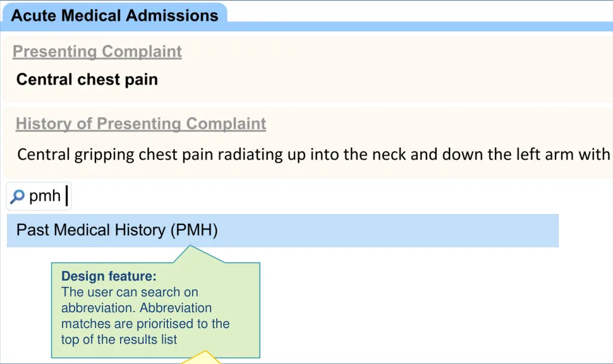This screenshot has height=364, width=613.
Task: Click the blue bar right of the Admissions tab
Action: pos(417,27)
